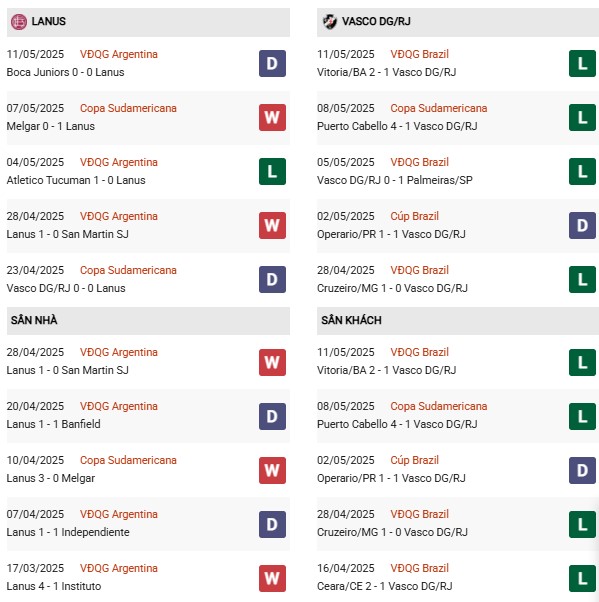Click the Lanus team header title

[x=48, y=22]
